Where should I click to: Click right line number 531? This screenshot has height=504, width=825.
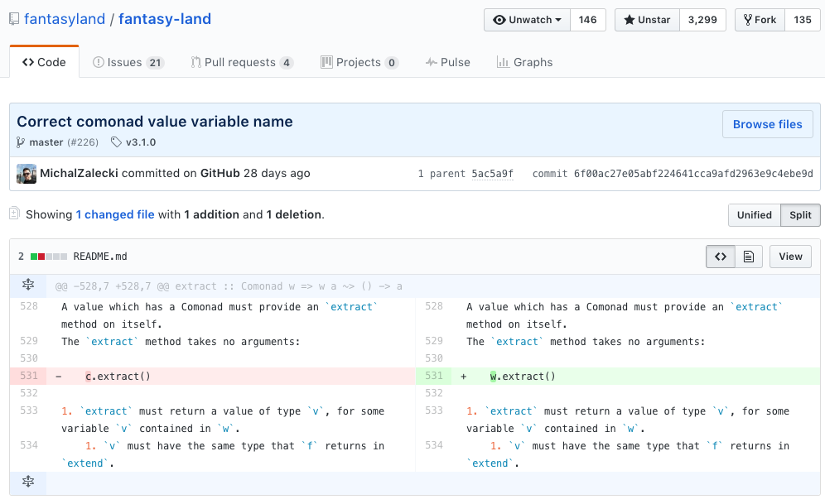click(434, 376)
